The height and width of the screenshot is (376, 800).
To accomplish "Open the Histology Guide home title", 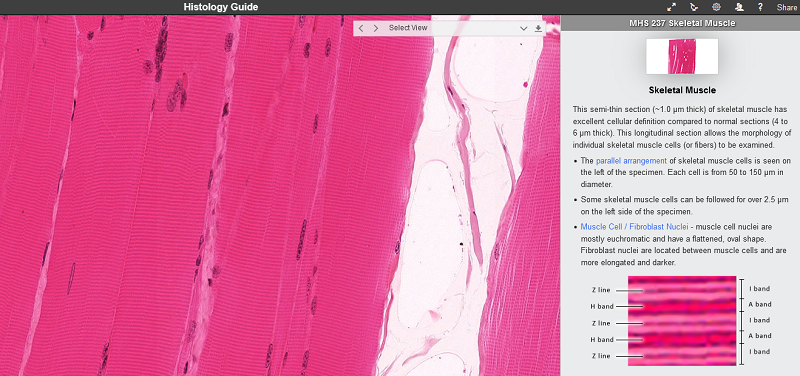I will [221, 7].
